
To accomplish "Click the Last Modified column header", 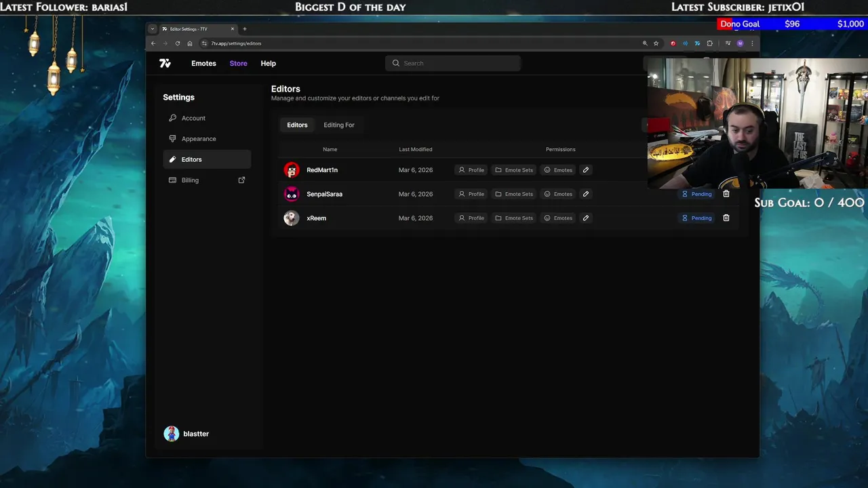I will [416, 149].
